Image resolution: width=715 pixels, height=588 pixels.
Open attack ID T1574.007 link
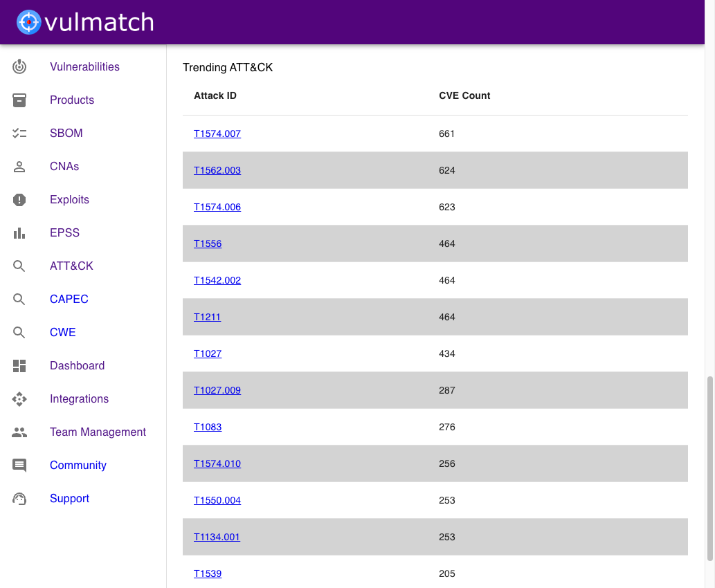pos(217,134)
